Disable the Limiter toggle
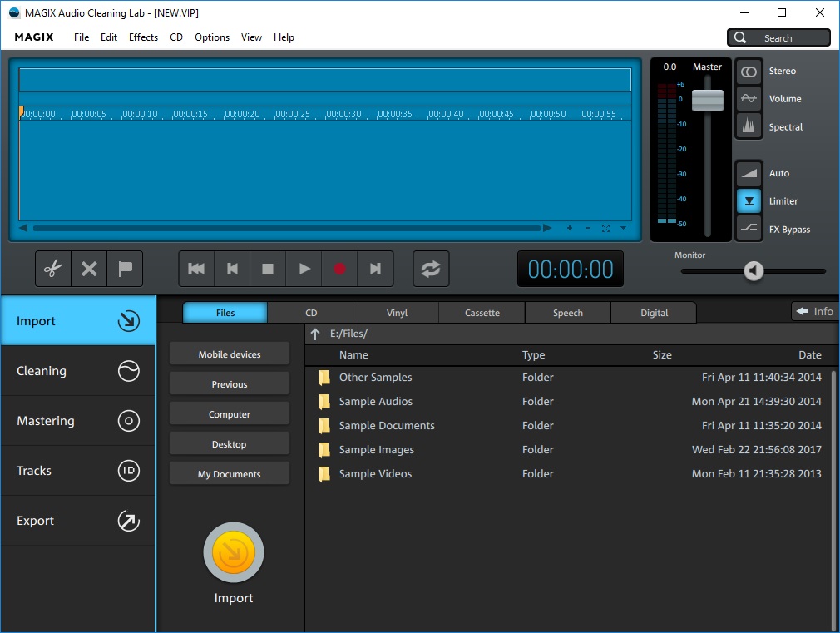The height and width of the screenshot is (633, 840). [749, 200]
